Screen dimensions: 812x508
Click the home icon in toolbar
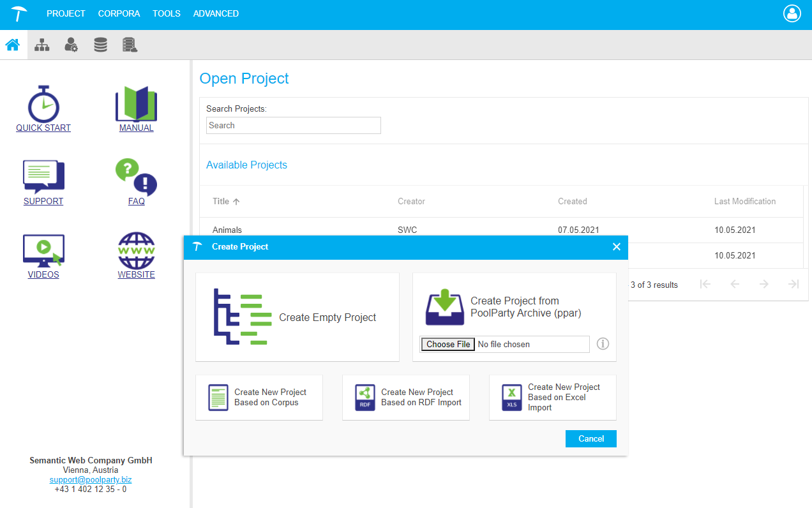(x=13, y=45)
